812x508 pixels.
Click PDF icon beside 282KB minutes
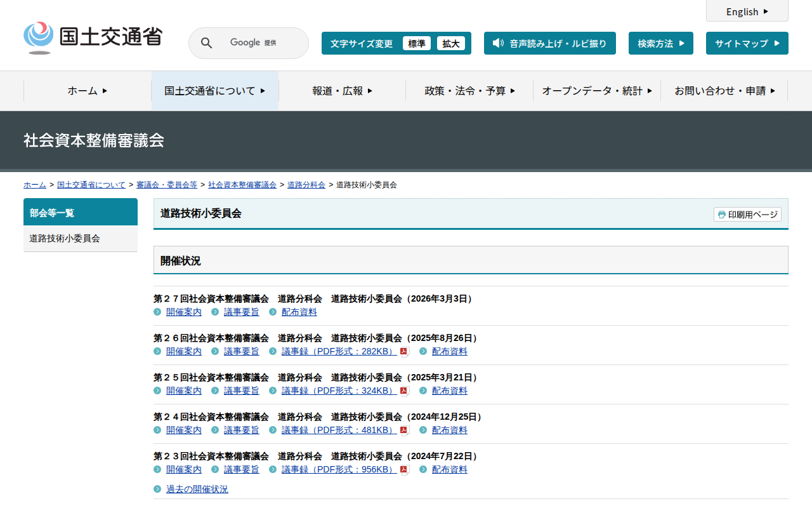404,352
